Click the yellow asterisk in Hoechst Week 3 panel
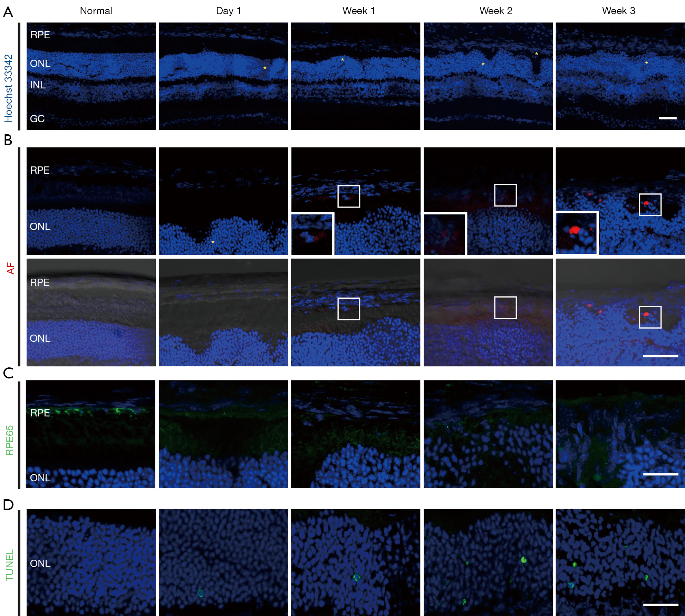Image resolution: width=685 pixels, height=616 pixels. point(646,63)
